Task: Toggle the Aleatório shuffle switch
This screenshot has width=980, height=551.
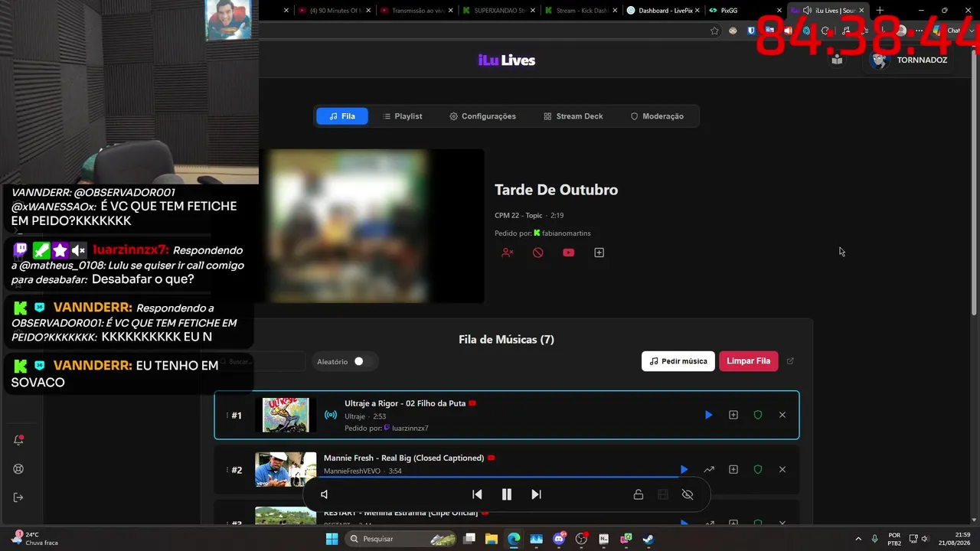Action: (x=358, y=361)
